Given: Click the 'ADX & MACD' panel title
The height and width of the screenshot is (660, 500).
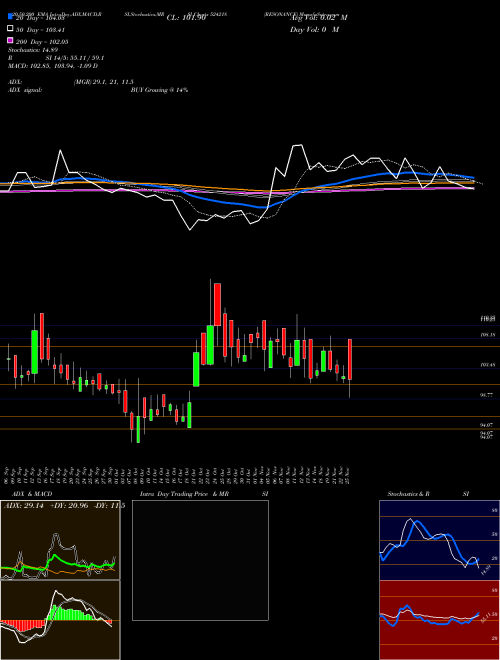Looking at the screenshot, I should tap(32, 494).
